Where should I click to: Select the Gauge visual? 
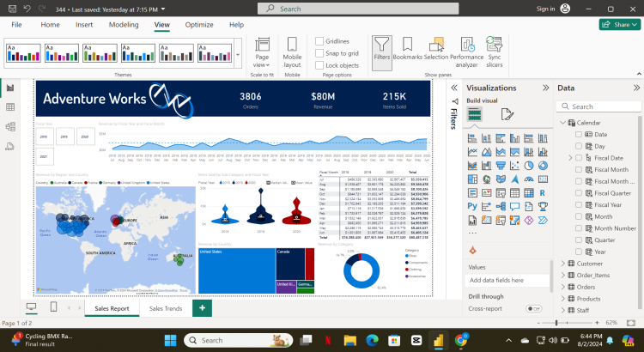pos(529,179)
